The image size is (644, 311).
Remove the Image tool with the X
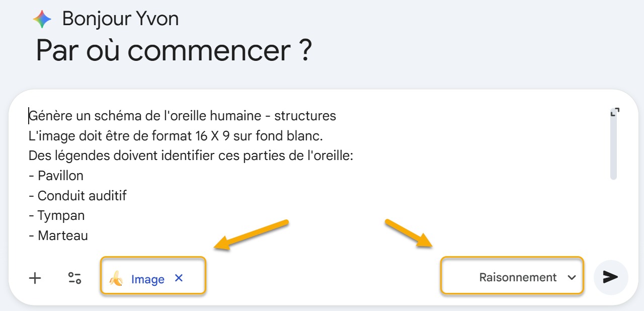(x=179, y=279)
